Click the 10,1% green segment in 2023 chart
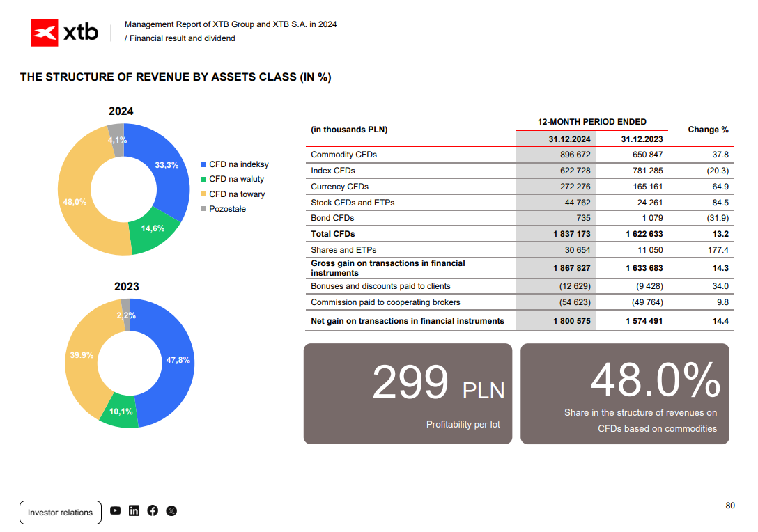This screenshot has width=758, height=532. (x=121, y=412)
